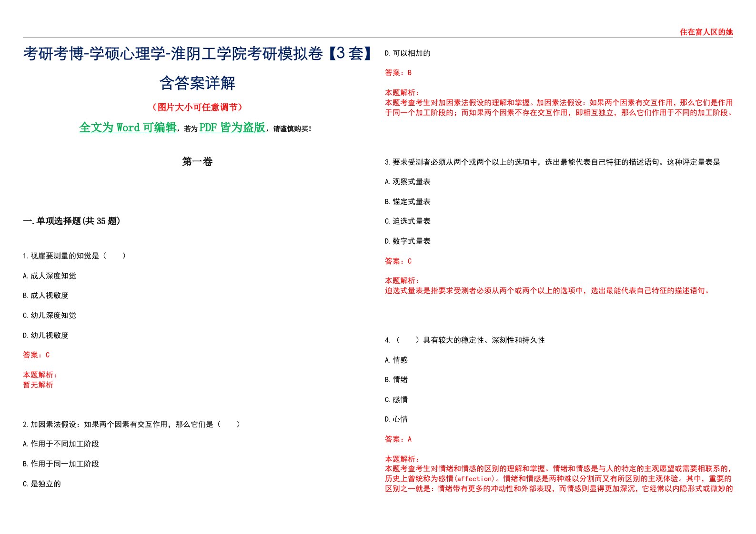Image resolution: width=756 pixels, height=534 pixels.
Task: Select option B.成人视敏度
Action: [46, 296]
